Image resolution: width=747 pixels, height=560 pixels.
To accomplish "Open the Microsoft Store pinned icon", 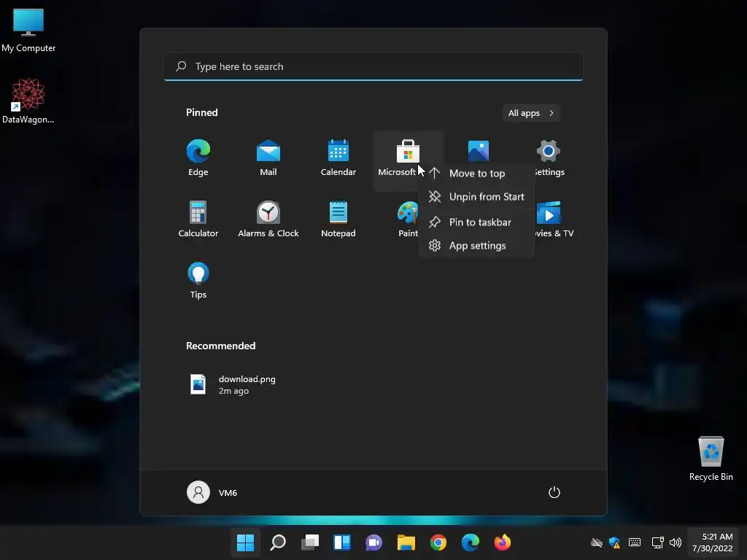I will (x=408, y=152).
